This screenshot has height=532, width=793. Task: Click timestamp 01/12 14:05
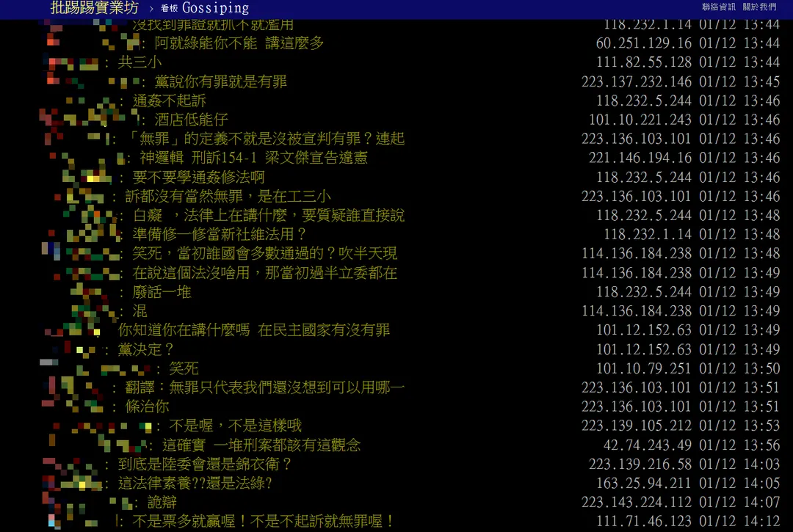(x=739, y=484)
